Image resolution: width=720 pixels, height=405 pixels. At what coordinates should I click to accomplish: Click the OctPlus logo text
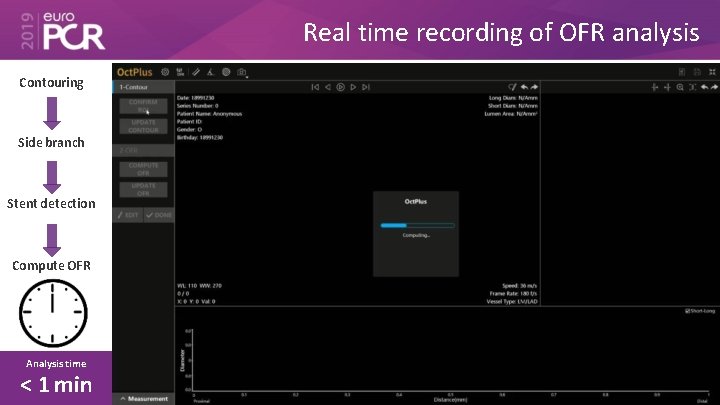pyautogui.click(x=135, y=72)
